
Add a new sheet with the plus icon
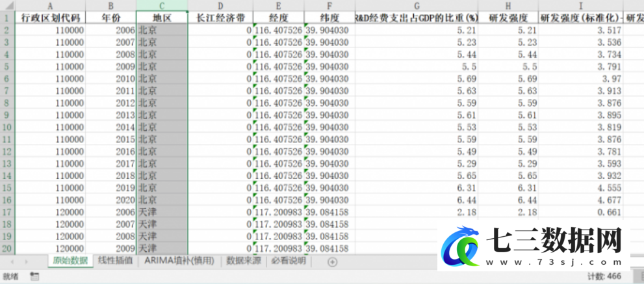click(332, 262)
